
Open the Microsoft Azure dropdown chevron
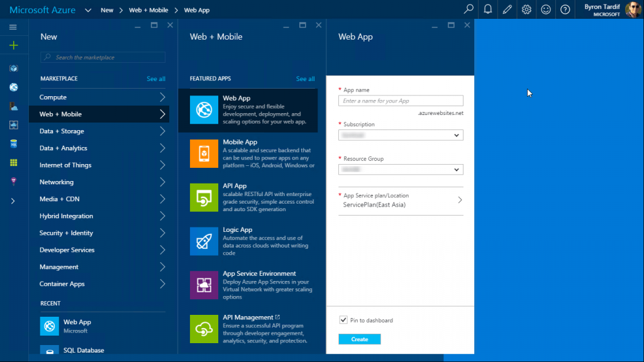pyautogui.click(x=88, y=10)
